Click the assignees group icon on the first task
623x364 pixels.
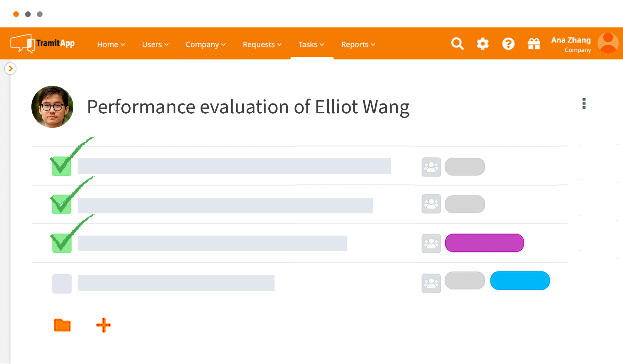[x=431, y=167]
